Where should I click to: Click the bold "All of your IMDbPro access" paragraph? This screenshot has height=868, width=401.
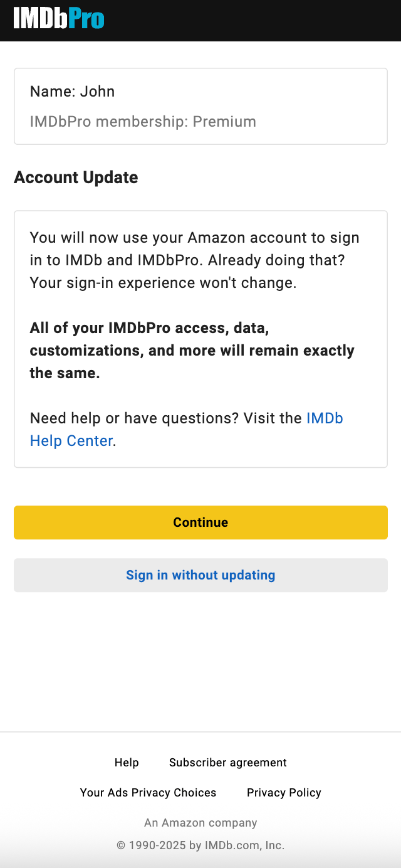coord(192,351)
